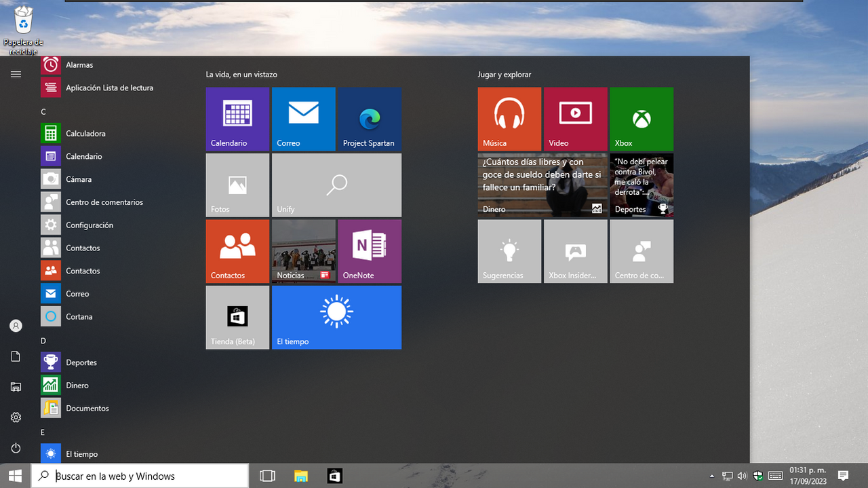
Task: Click the Calendario tile
Action: [x=237, y=119]
